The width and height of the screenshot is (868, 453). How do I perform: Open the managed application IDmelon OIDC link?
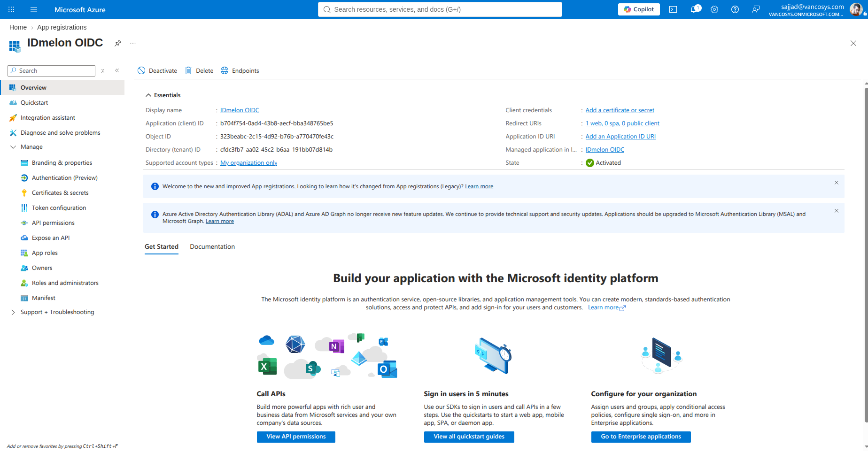point(605,150)
